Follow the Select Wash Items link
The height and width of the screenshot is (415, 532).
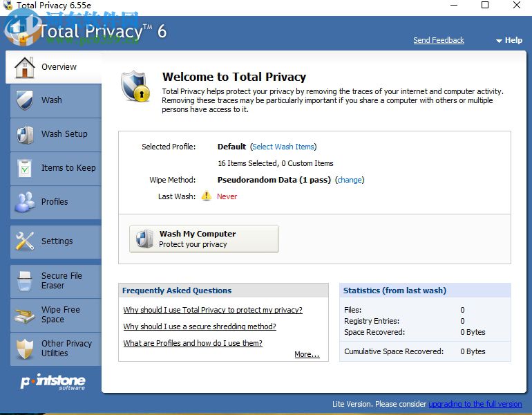click(283, 147)
